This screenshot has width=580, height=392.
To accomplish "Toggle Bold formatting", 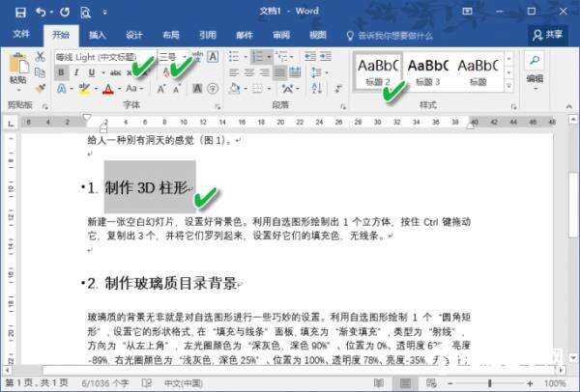I will pos(61,72).
